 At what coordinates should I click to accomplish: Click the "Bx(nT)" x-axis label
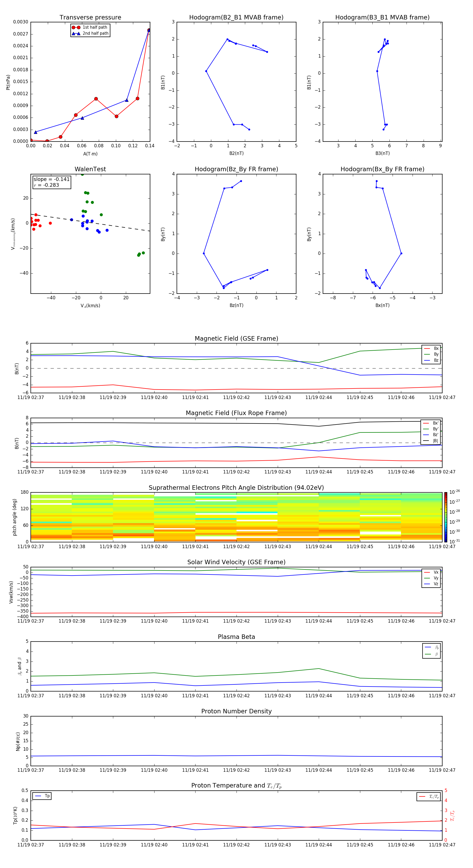pos(382,305)
